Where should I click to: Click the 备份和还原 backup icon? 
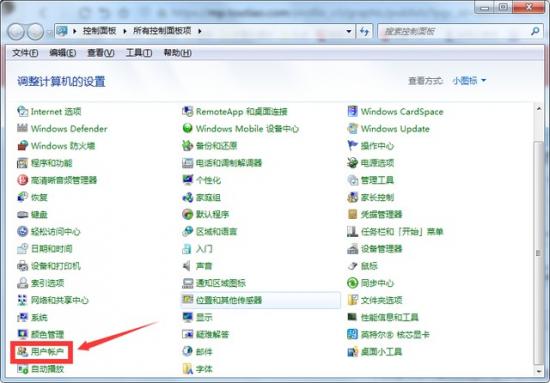point(188,146)
